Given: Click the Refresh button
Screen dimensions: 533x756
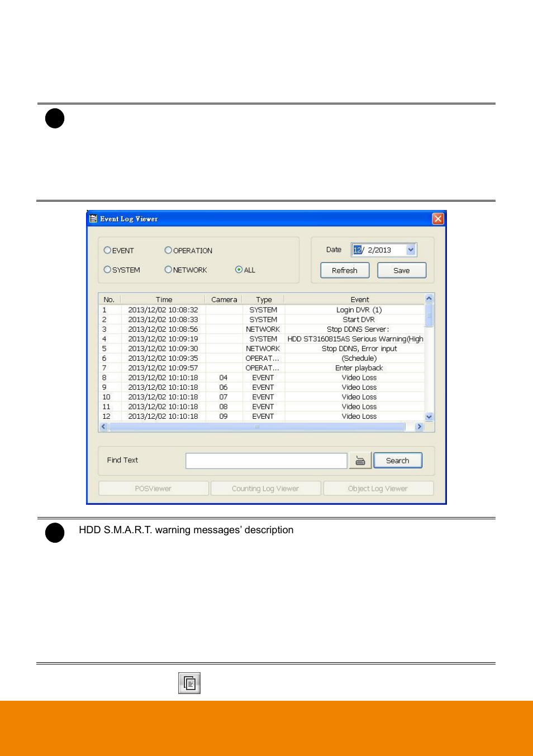Looking at the screenshot, I should point(345,270).
